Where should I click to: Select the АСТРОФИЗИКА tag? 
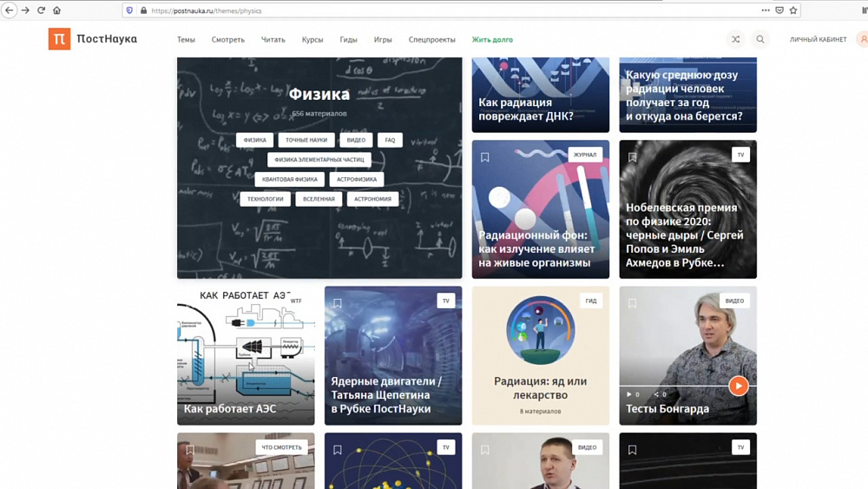point(357,180)
